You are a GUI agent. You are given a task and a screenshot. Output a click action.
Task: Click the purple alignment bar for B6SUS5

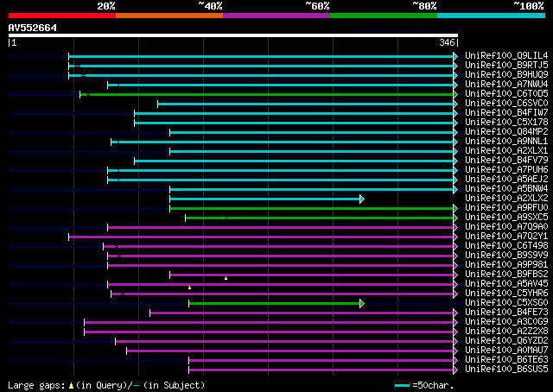pos(321,370)
